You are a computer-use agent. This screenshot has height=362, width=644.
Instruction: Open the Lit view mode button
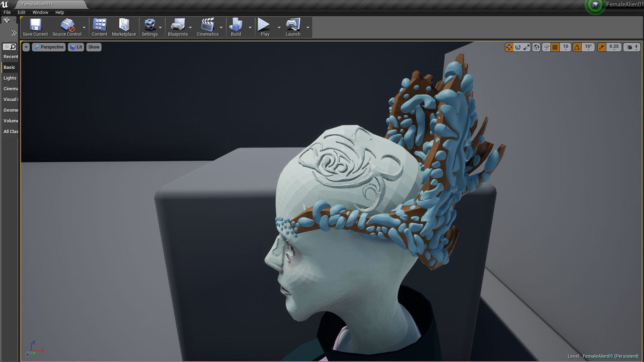click(76, 47)
